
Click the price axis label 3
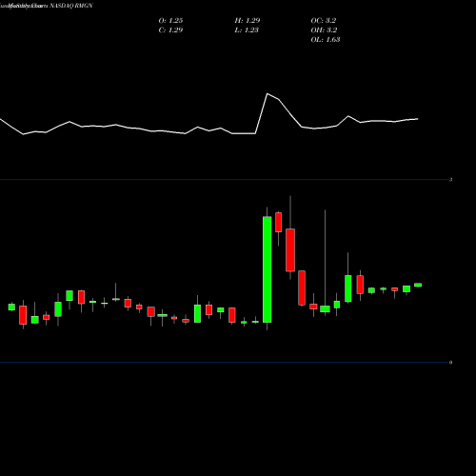(450, 180)
